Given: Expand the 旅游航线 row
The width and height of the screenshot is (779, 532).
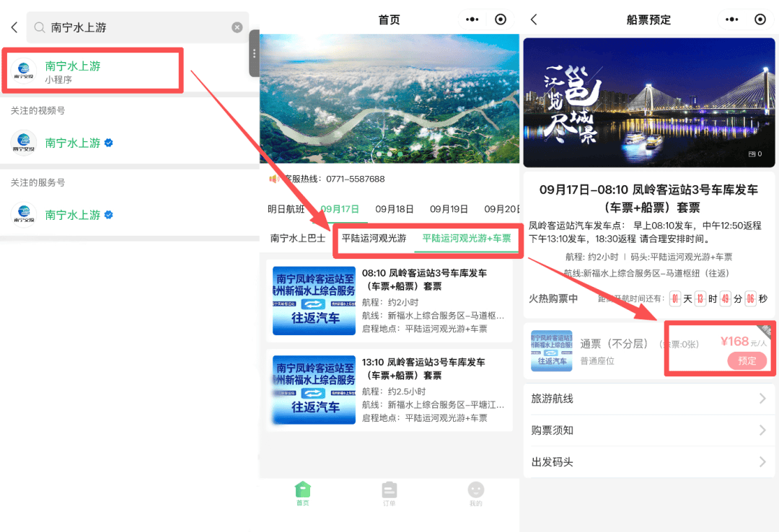Looking at the screenshot, I should [649, 399].
